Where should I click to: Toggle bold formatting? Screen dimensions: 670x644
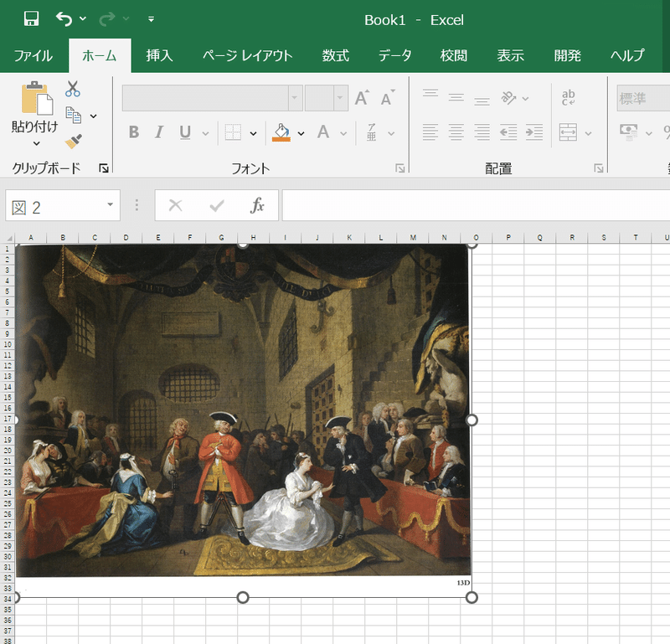click(x=134, y=132)
